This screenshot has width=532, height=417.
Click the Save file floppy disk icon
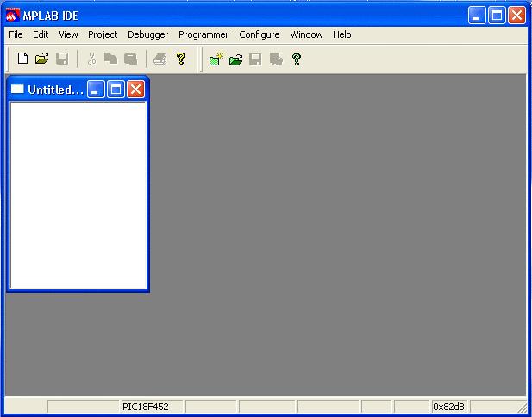(x=62, y=59)
